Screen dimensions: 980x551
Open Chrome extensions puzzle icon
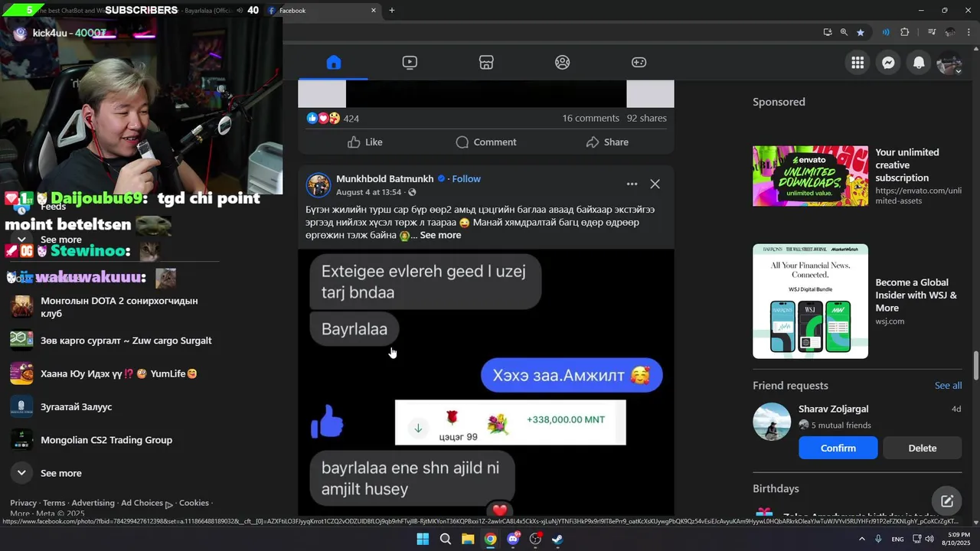pyautogui.click(x=905, y=32)
